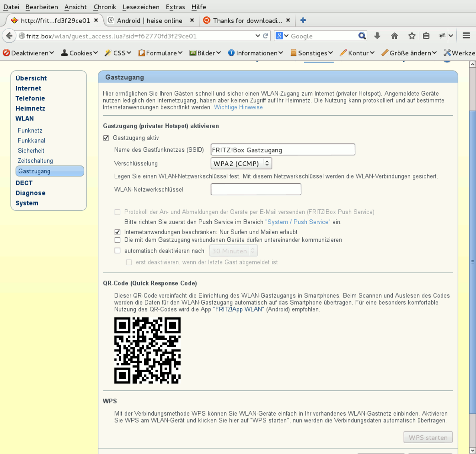Screen dimensions: 476x454
Task: Click the globe site identity icon
Action: [22, 36]
